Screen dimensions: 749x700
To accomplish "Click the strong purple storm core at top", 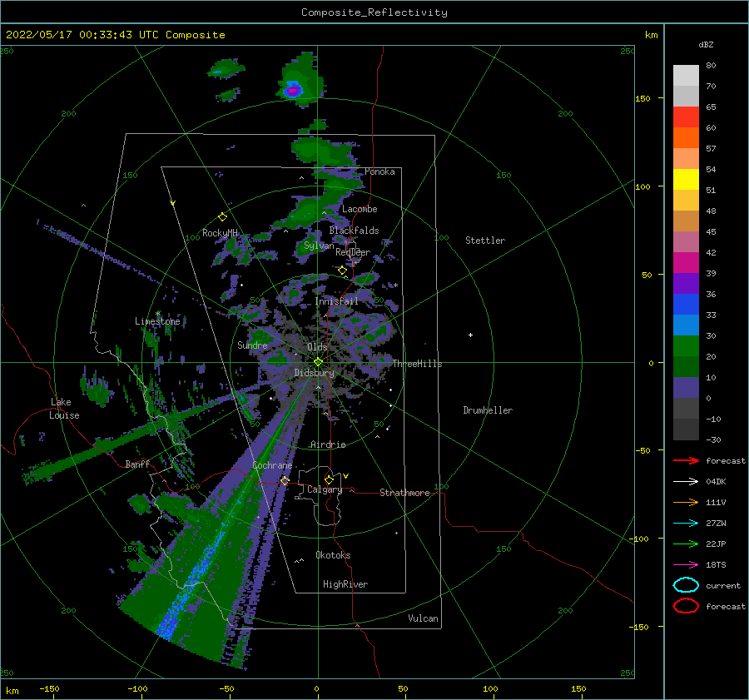I will (x=292, y=90).
